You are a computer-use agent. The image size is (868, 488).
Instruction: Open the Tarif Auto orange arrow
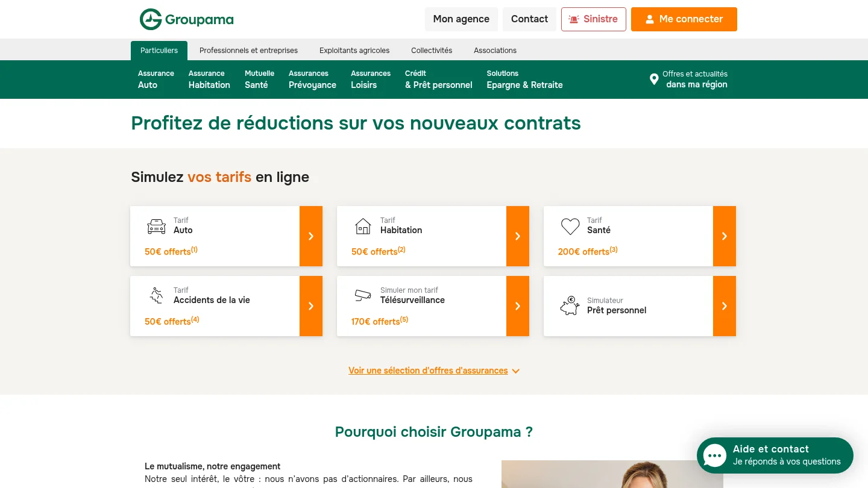click(311, 236)
